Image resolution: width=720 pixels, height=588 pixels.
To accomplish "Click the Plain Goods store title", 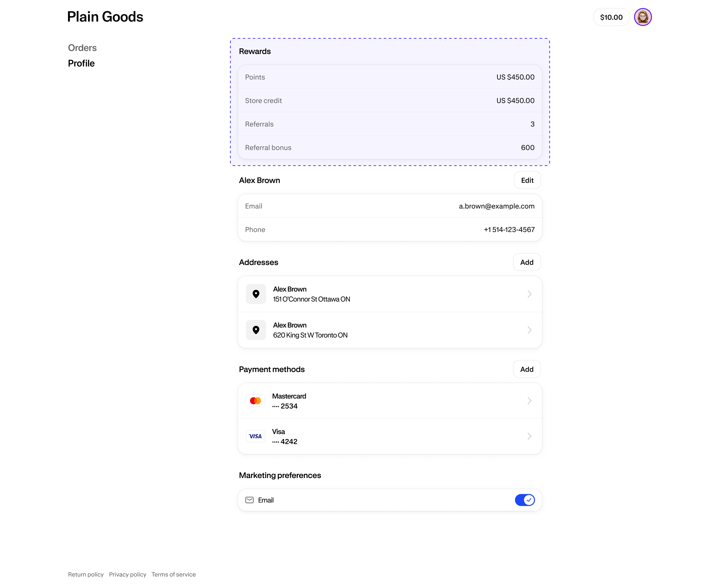I will pos(105,16).
